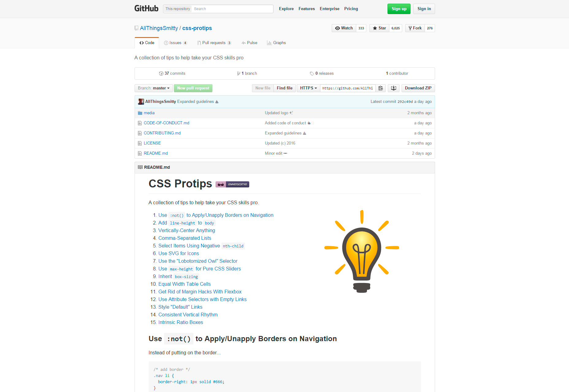This screenshot has width=569, height=392.
Task: Click the clone URL text field
Action: click(348, 88)
